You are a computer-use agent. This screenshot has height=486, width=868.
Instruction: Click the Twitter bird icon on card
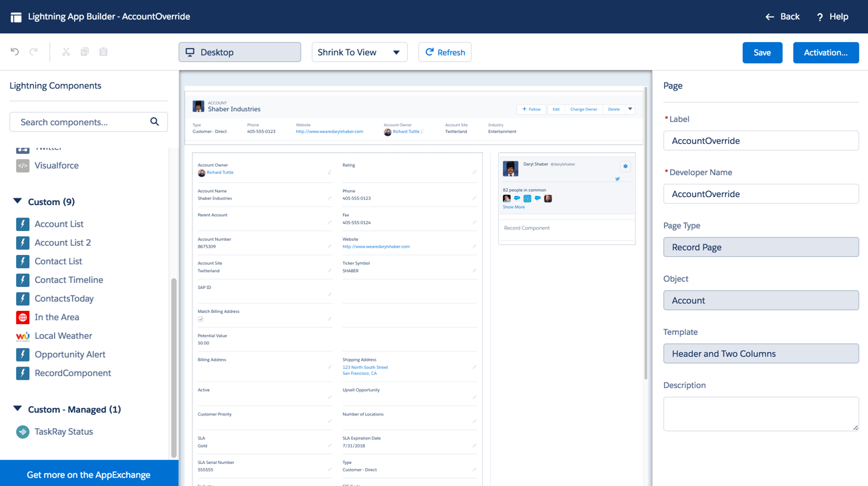[618, 179]
